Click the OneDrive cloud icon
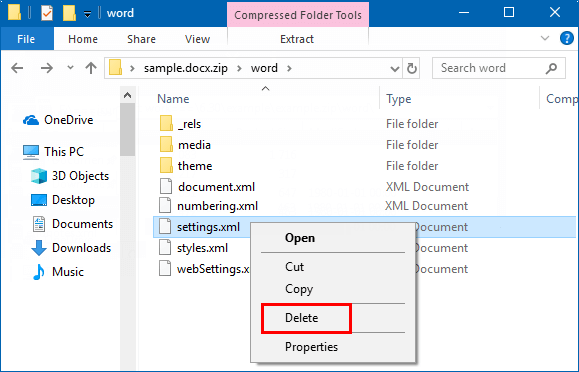This screenshot has height=372, width=579. (31, 120)
